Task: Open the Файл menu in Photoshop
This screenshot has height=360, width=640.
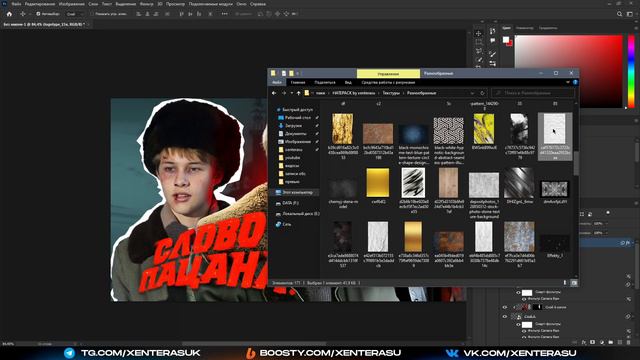Action: click(x=16, y=4)
